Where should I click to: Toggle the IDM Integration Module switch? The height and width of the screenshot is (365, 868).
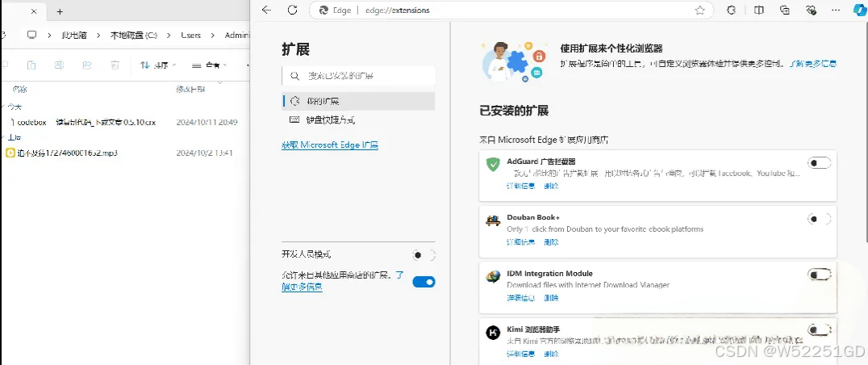tap(820, 275)
